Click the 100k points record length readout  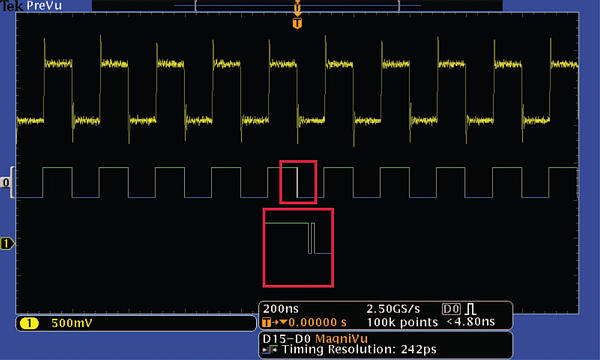click(x=402, y=323)
